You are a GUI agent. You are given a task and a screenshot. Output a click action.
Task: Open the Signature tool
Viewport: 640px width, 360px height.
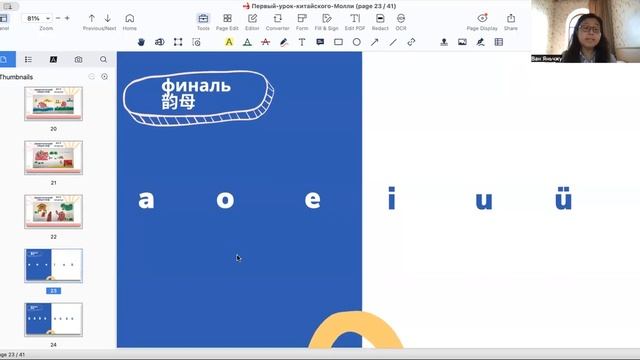(480, 42)
